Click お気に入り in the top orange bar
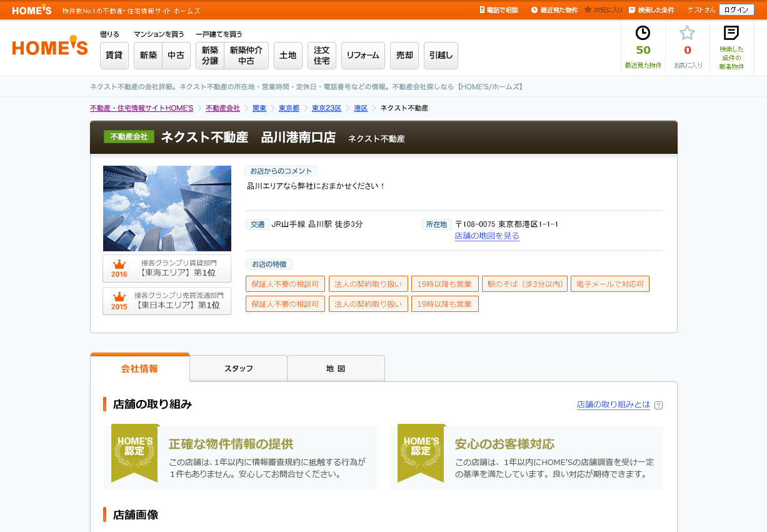Screen dimensions: 767x532 603,10
